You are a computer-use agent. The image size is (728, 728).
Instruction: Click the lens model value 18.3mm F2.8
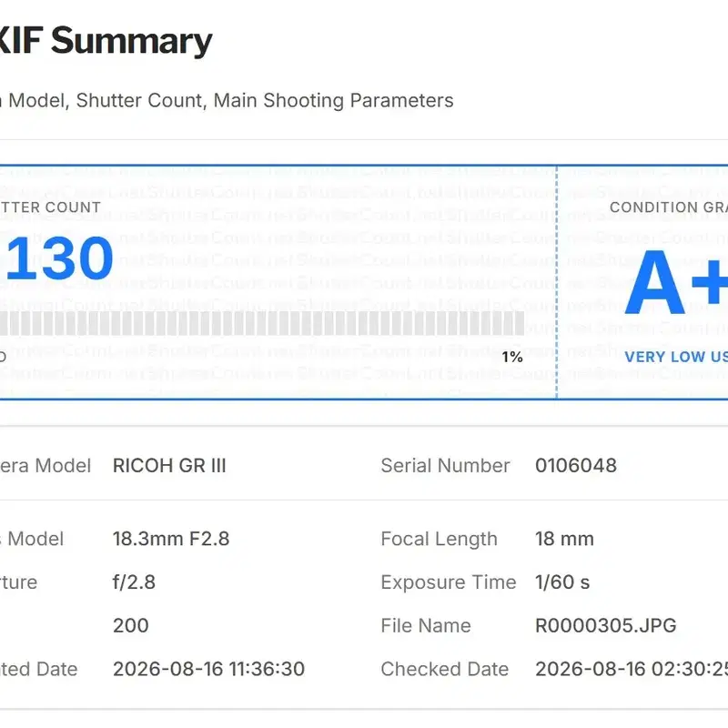[171, 539]
